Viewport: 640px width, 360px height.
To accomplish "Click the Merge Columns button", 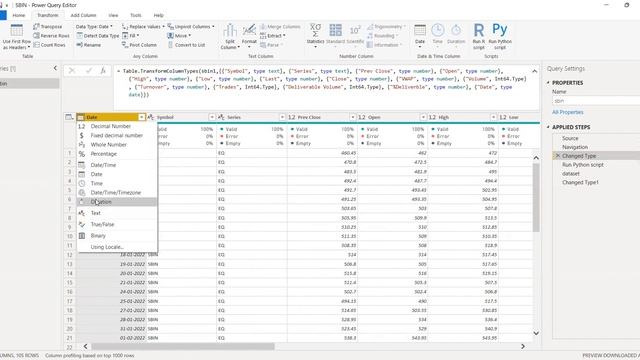I will 280,27.
